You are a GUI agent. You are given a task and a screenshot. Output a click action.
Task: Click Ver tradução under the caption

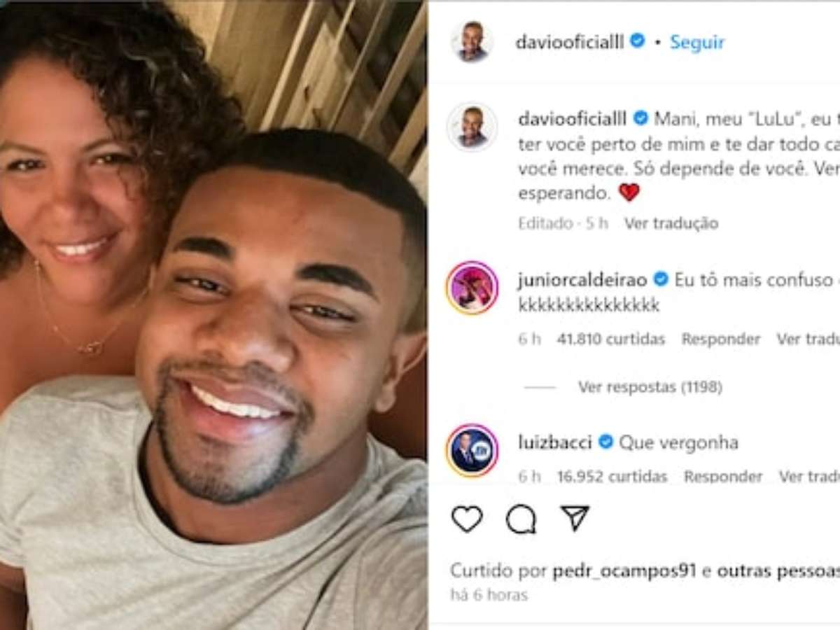pos(671,223)
